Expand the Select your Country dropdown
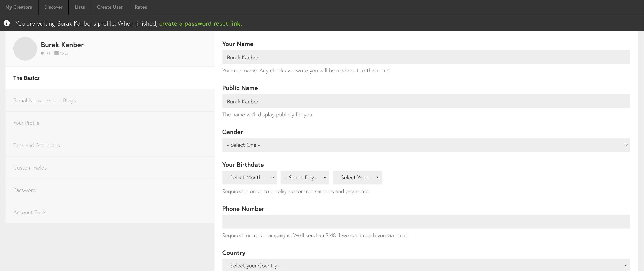 click(426, 265)
